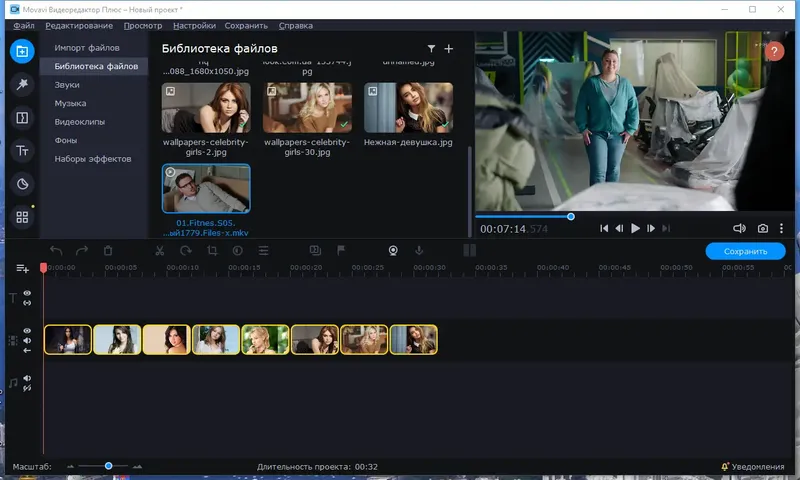Rotate the selected clip
The height and width of the screenshot is (480, 800).
tap(186, 250)
